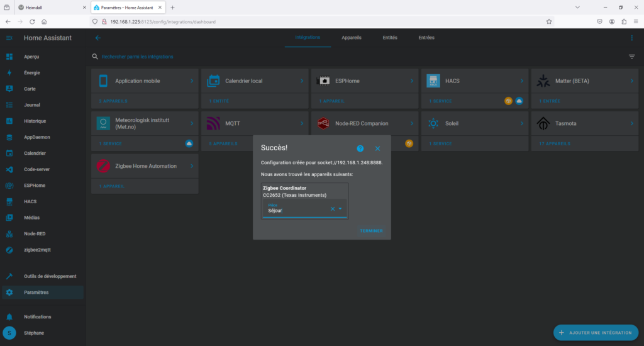This screenshot has width=644, height=346.
Task: Open HACS from the sidebar
Action: pyautogui.click(x=43, y=201)
